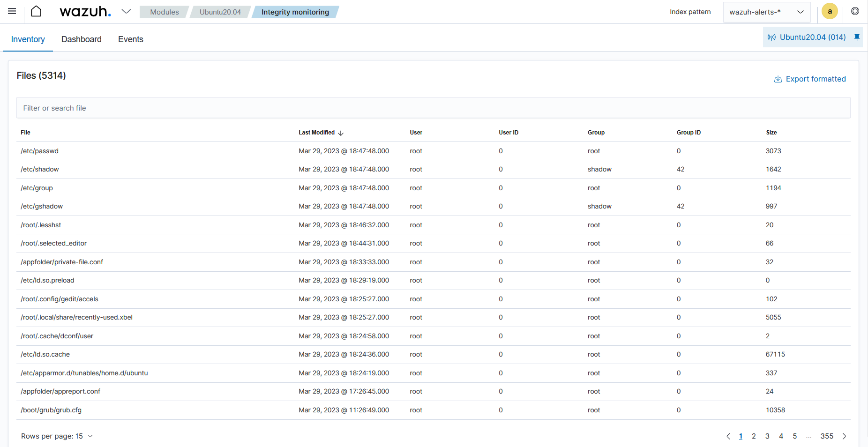Click the Modules breadcrumb
868x447 pixels.
coord(164,12)
